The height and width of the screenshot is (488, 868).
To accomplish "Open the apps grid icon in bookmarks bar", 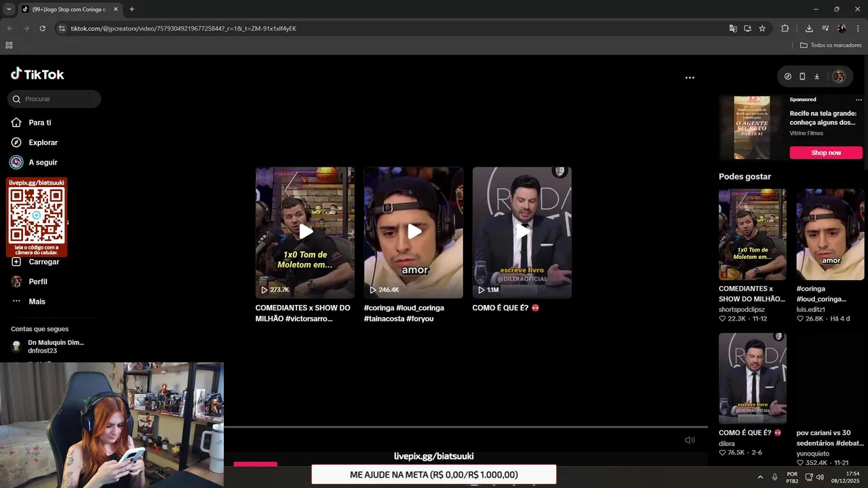I will coord(9,45).
